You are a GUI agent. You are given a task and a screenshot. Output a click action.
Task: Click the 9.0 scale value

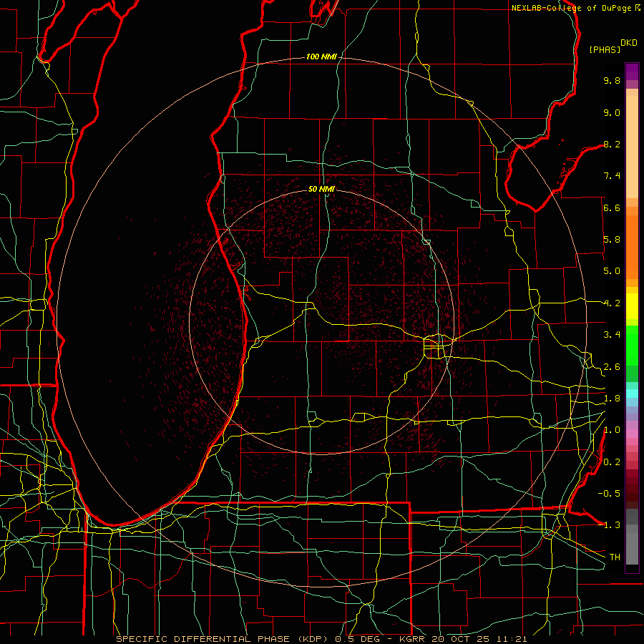coord(612,112)
